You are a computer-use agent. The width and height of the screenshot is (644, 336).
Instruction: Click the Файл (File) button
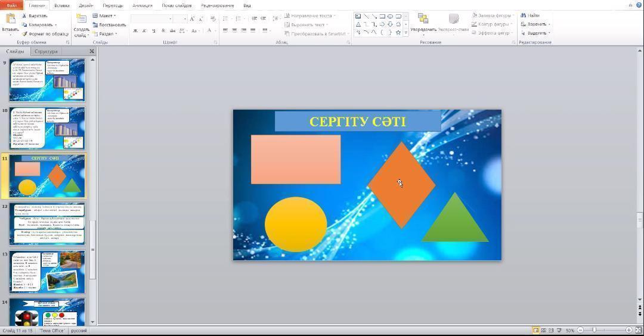[12, 5]
